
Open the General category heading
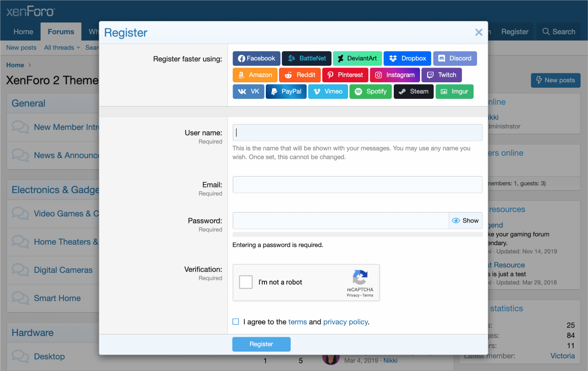click(29, 103)
